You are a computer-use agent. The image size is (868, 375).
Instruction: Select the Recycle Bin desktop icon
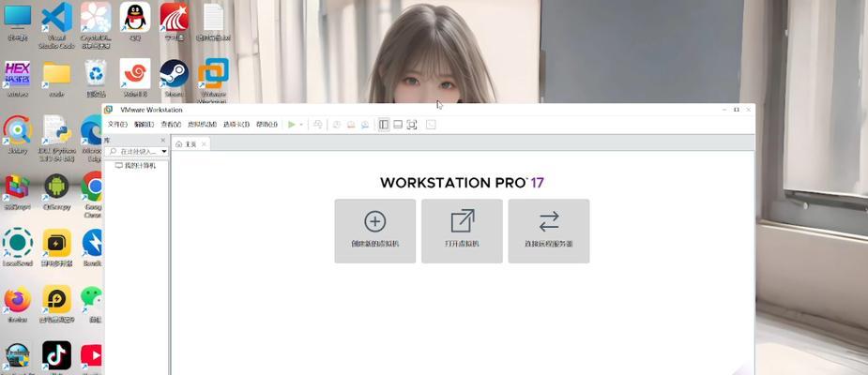pyautogui.click(x=96, y=79)
